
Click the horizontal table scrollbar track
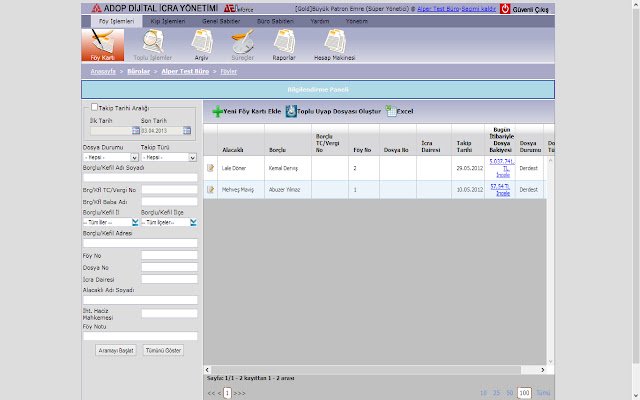coord(375,370)
